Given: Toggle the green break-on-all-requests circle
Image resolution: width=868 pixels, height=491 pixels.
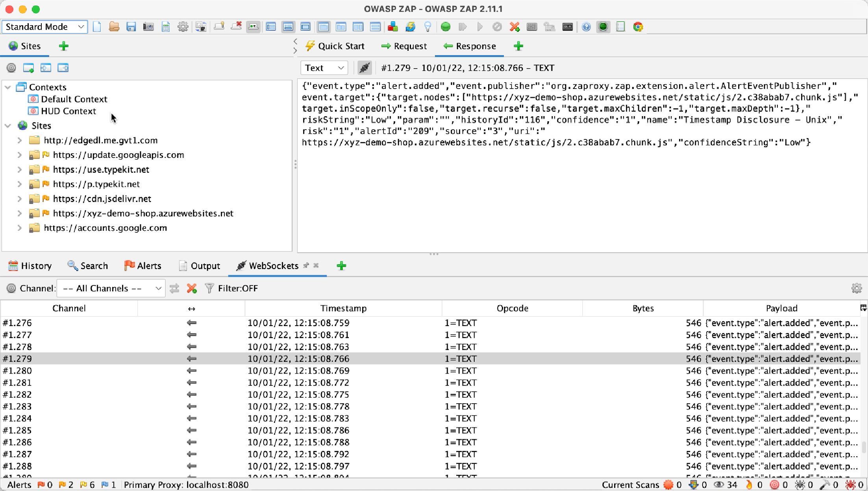Looking at the screenshot, I should (x=446, y=27).
